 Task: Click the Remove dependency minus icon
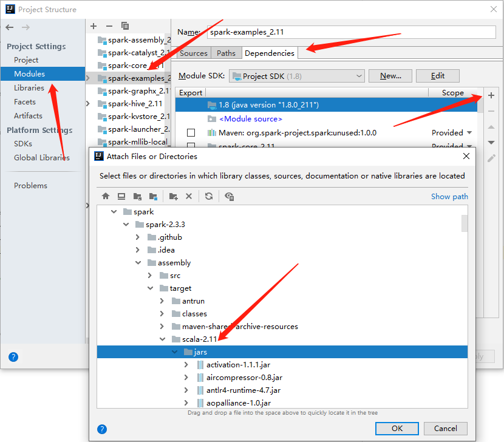[491, 110]
